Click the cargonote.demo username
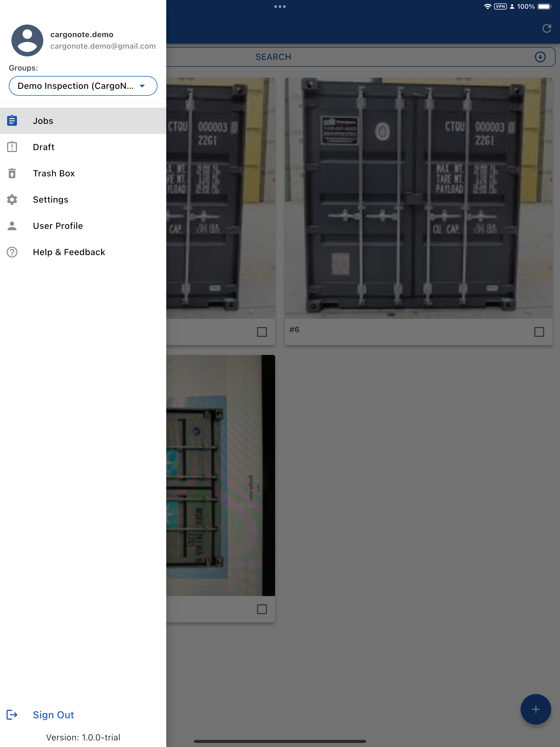This screenshot has width=560, height=747. 82,34
